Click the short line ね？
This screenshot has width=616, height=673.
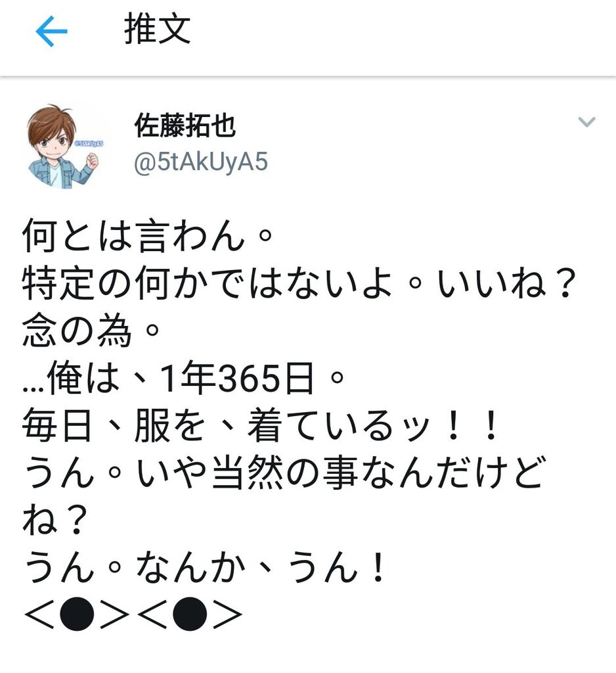(55, 521)
